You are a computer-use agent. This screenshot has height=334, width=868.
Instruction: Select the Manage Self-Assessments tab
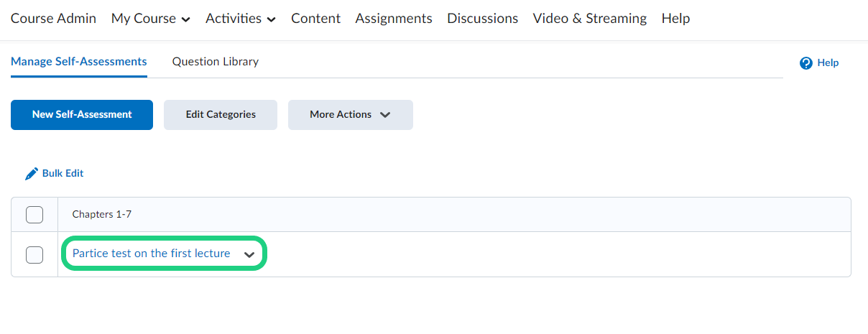pos(79,62)
